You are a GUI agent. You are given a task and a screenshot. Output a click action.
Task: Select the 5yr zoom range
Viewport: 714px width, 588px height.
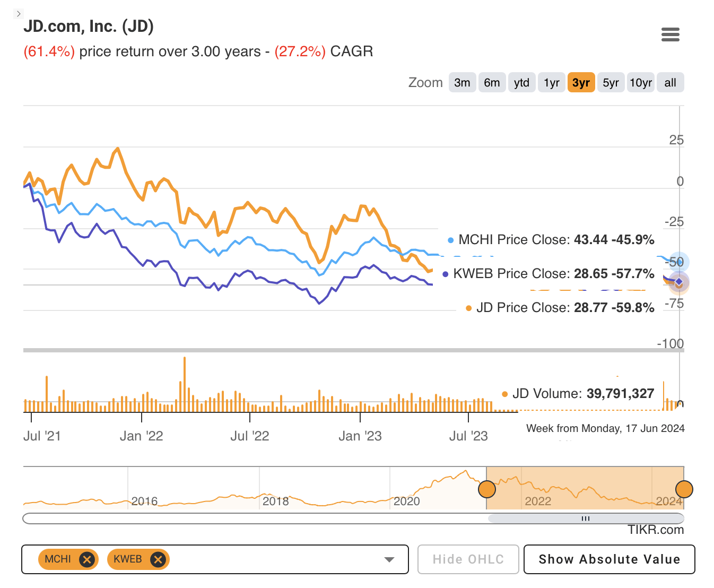(x=611, y=82)
